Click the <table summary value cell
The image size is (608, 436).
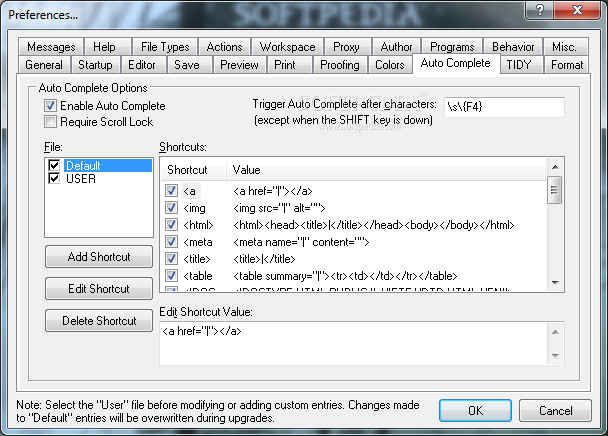(x=345, y=276)
